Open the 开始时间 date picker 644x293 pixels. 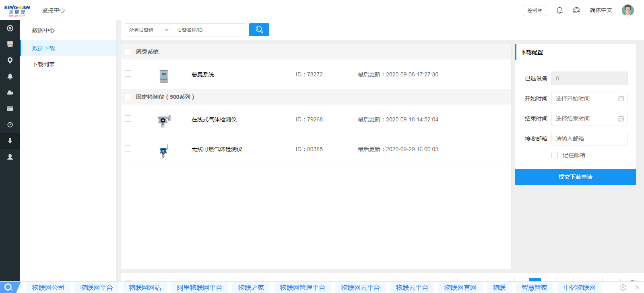pyautogui.click(x=589, y=98)
